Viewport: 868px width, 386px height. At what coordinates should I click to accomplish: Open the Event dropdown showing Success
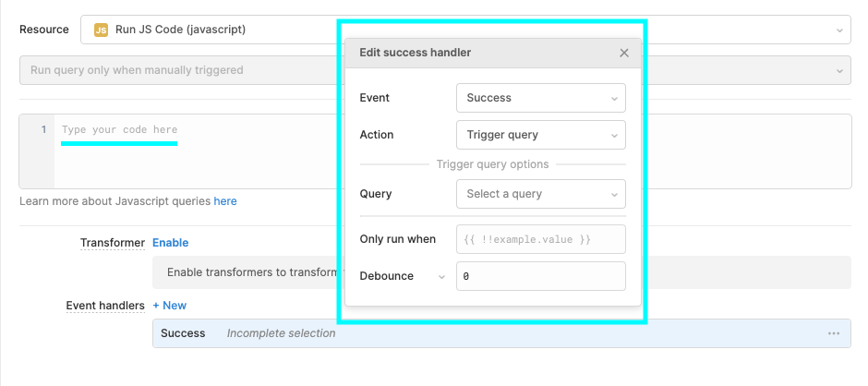[541, 98]
